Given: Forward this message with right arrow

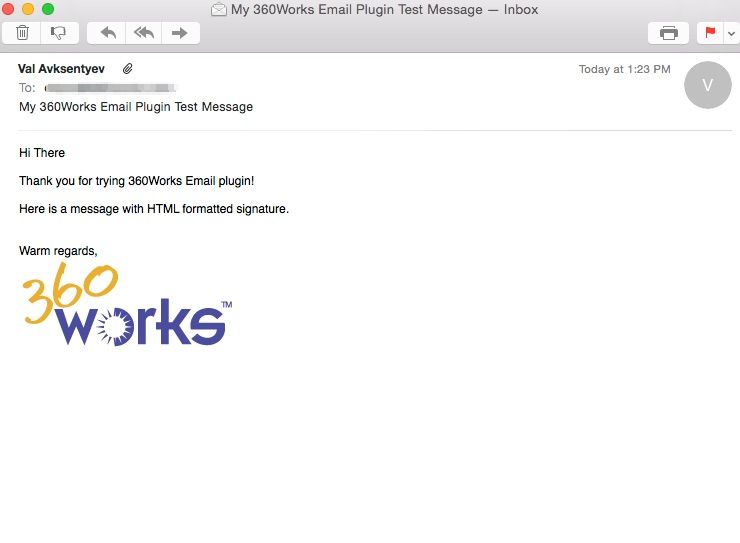Looking at the screenshot, I should pos(180,33).
